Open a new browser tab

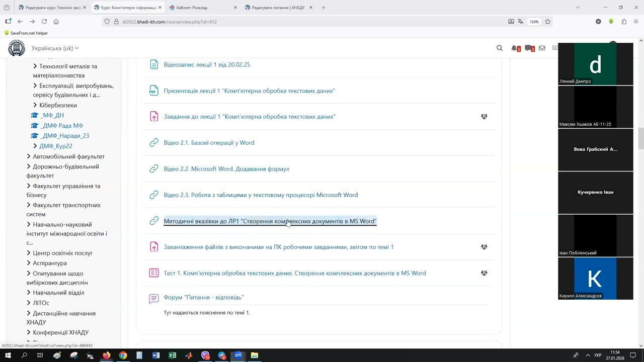click(x=324, y=8)
